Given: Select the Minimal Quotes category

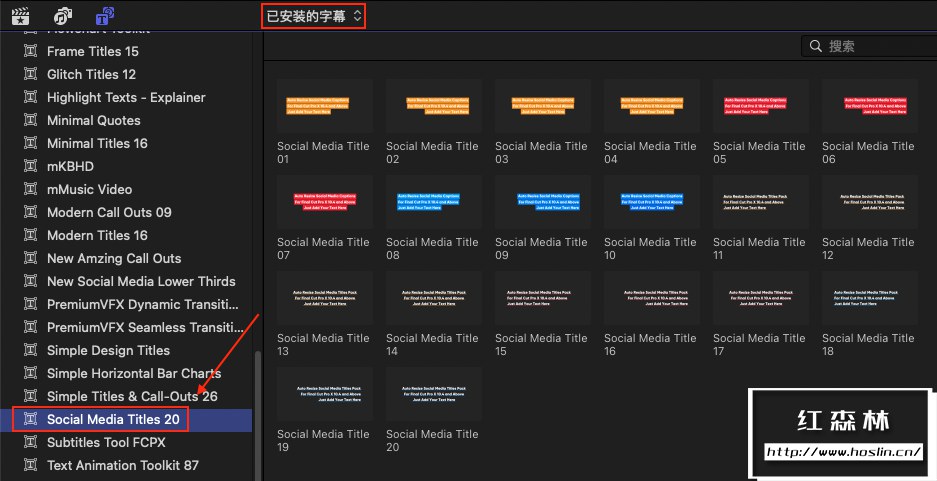Looking at the screenshot, I should 94,120.
